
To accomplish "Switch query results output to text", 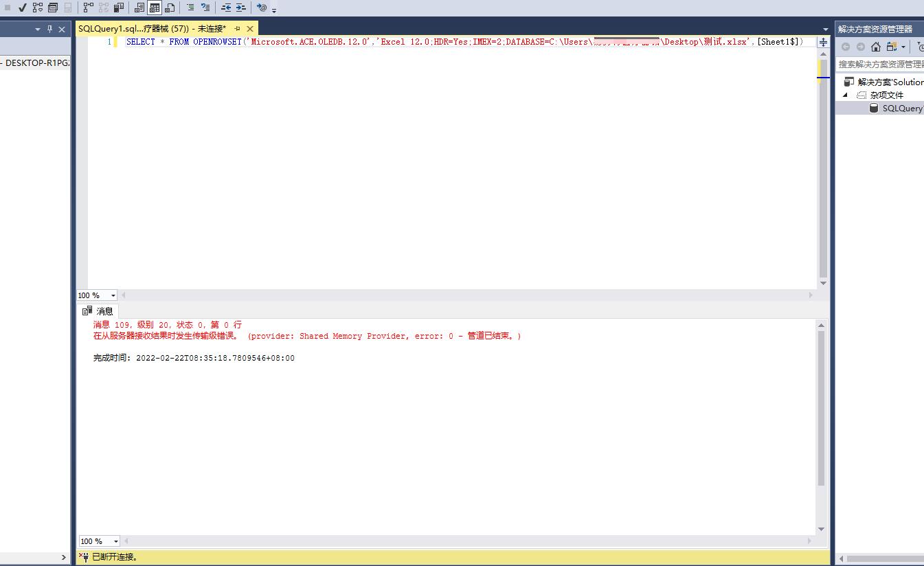I will pyautogui.click(x=139, y=8).
